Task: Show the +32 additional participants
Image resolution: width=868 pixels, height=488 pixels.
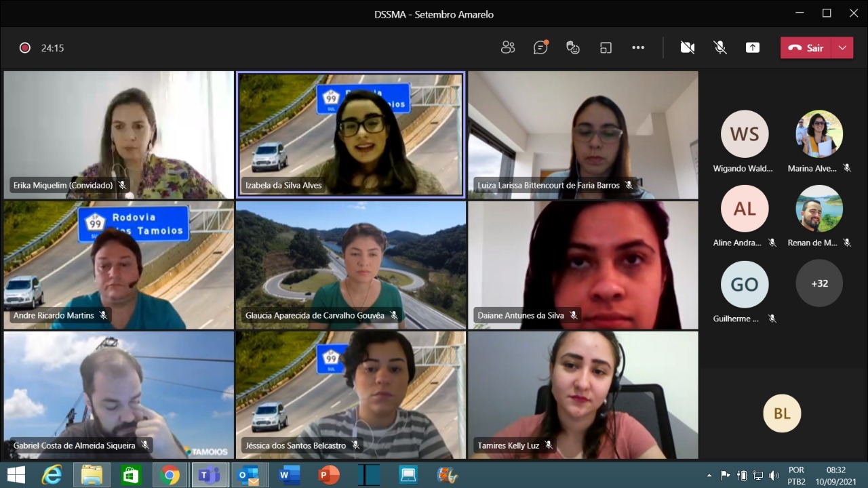Action: [819, 283]
